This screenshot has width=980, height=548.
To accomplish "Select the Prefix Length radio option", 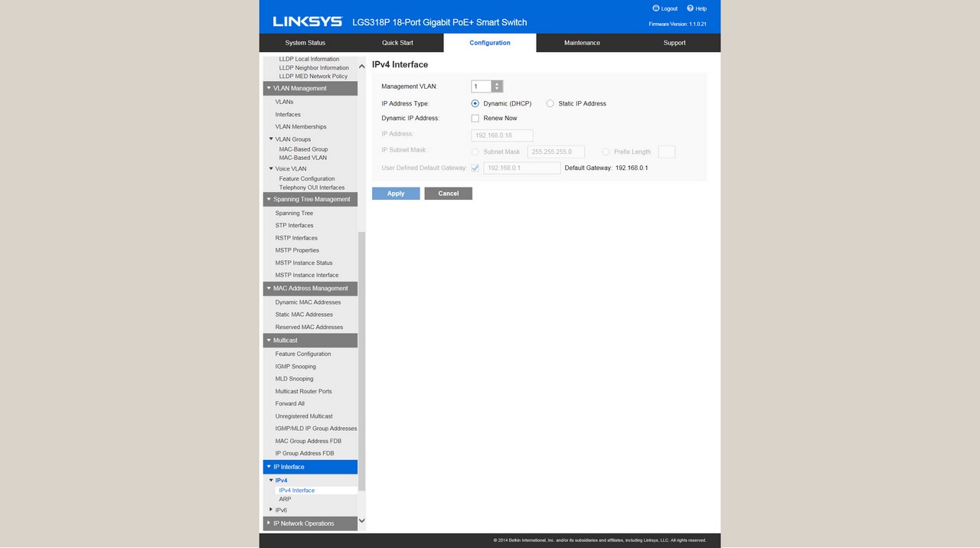I will coord(606,152).
